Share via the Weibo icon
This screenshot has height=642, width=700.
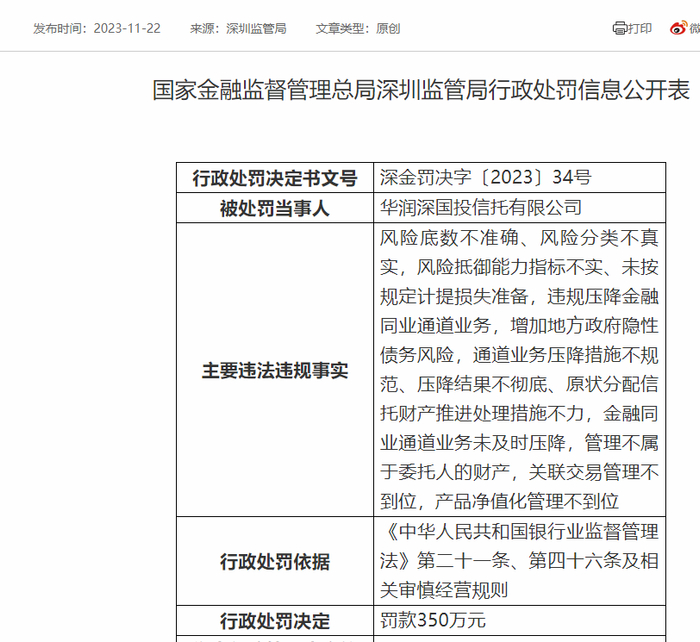pos(678,28)
